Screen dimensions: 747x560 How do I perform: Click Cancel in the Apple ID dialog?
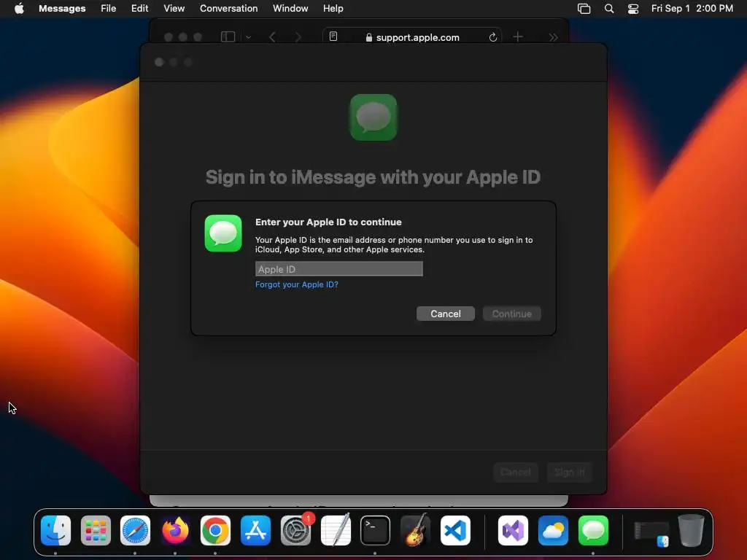point(446,314)
